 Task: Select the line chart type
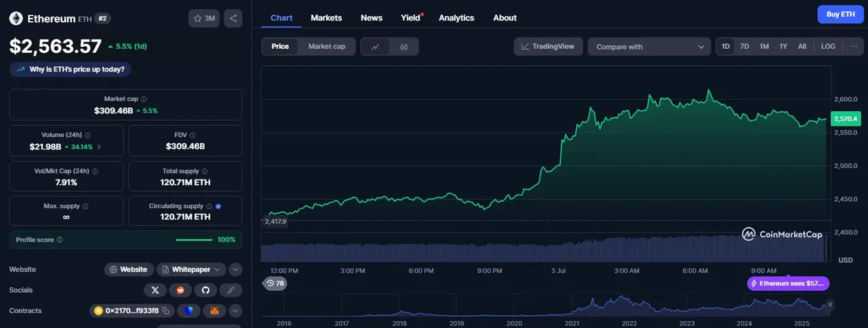(376, 47)
